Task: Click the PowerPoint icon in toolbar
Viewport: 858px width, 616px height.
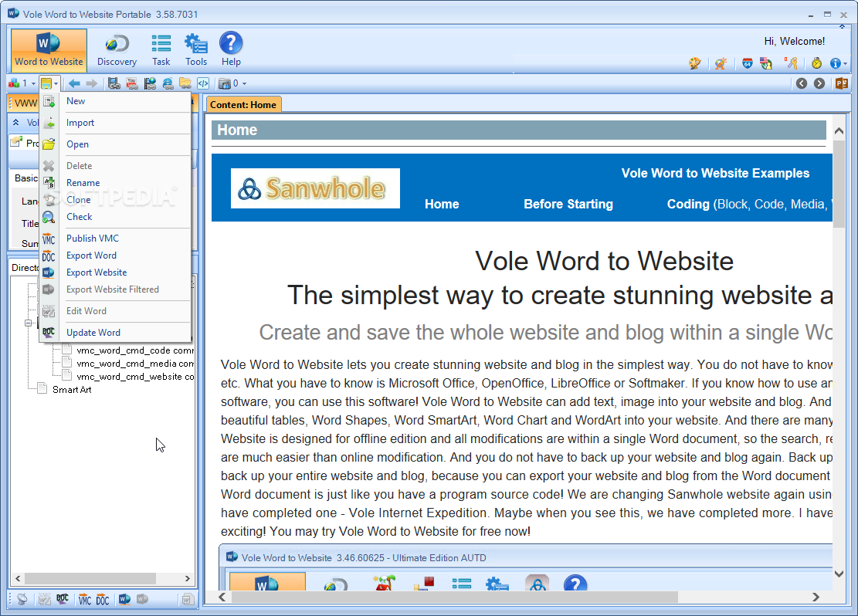Action: [x=842, y=83]
